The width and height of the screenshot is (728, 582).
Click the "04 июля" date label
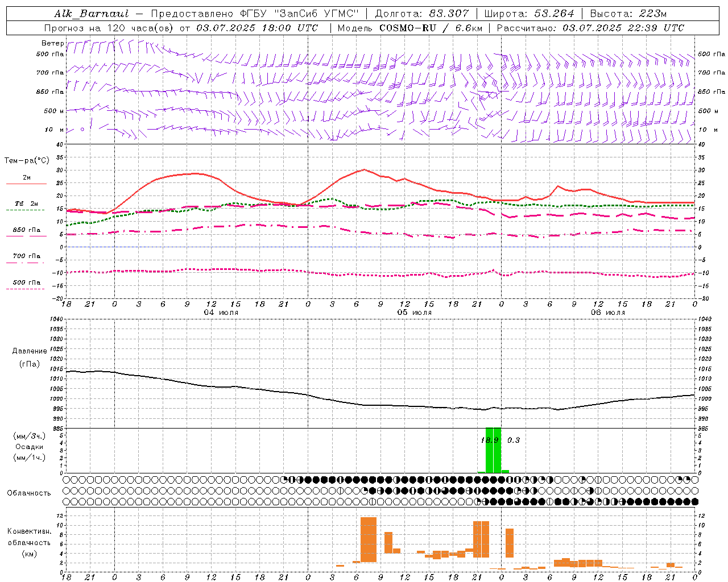(221, 313)
